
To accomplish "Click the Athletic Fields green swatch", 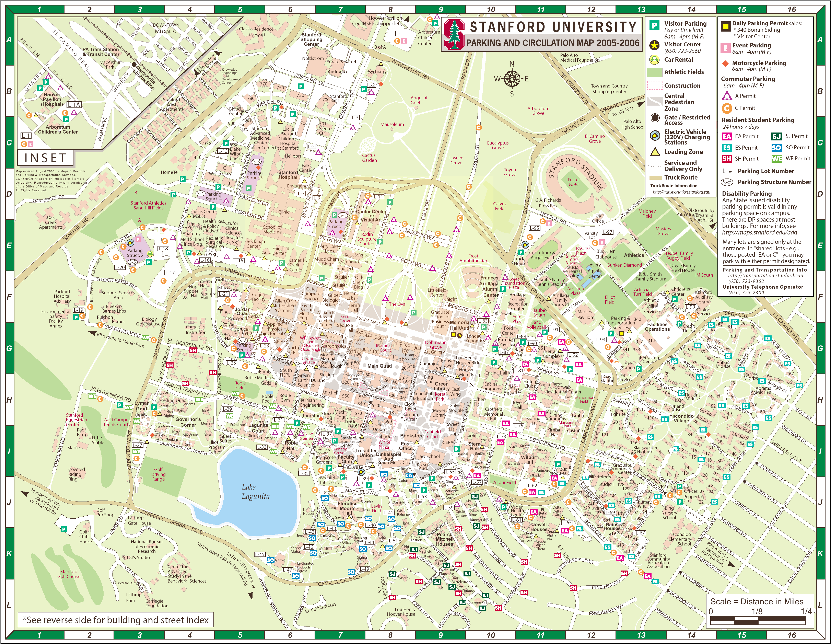I will (x=654, y=72).
